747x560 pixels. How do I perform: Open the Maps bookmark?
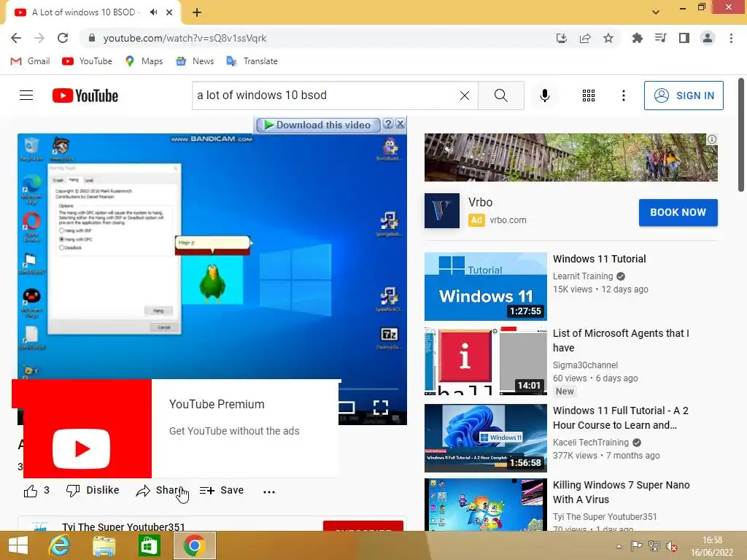[x=144, y=61]
